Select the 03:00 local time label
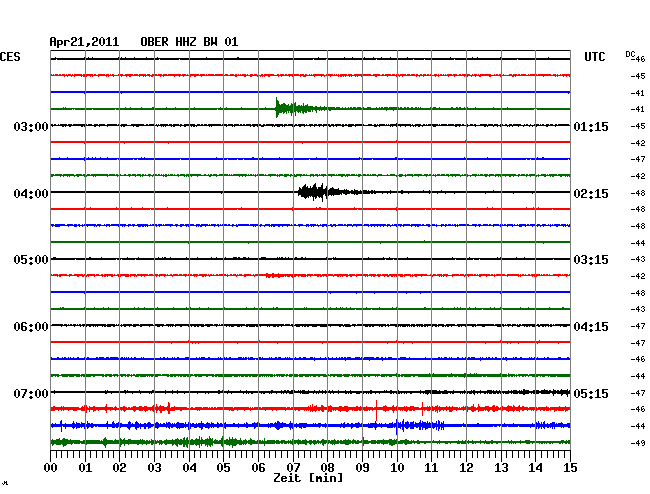The height and width of the screenshot is (494, 650). point(31,126)
